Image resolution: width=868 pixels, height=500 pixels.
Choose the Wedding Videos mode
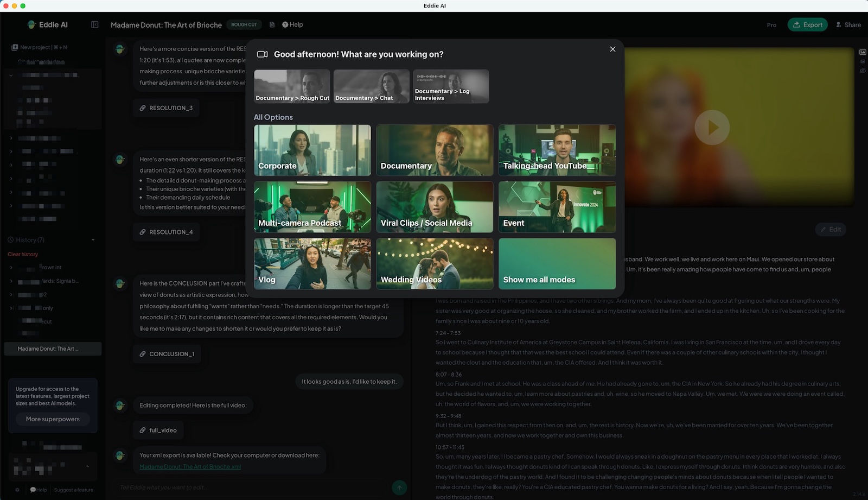click(435, 264)
